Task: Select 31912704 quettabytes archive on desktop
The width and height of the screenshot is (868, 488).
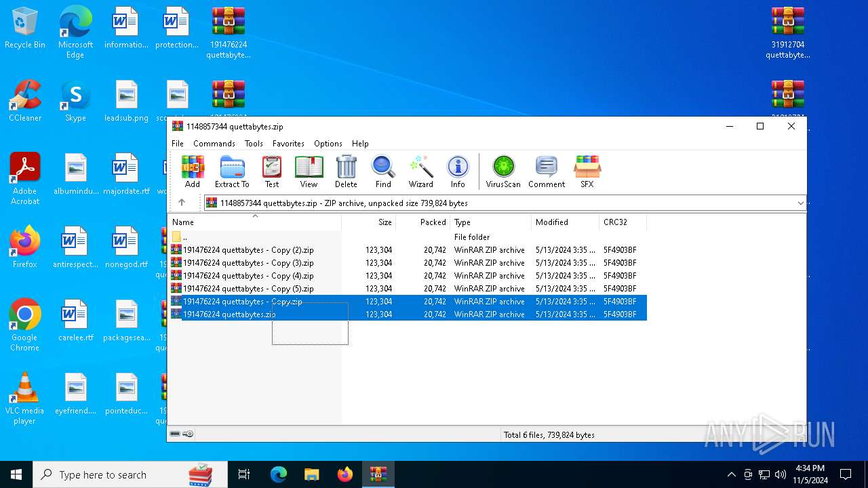Action: pos(788,33)
